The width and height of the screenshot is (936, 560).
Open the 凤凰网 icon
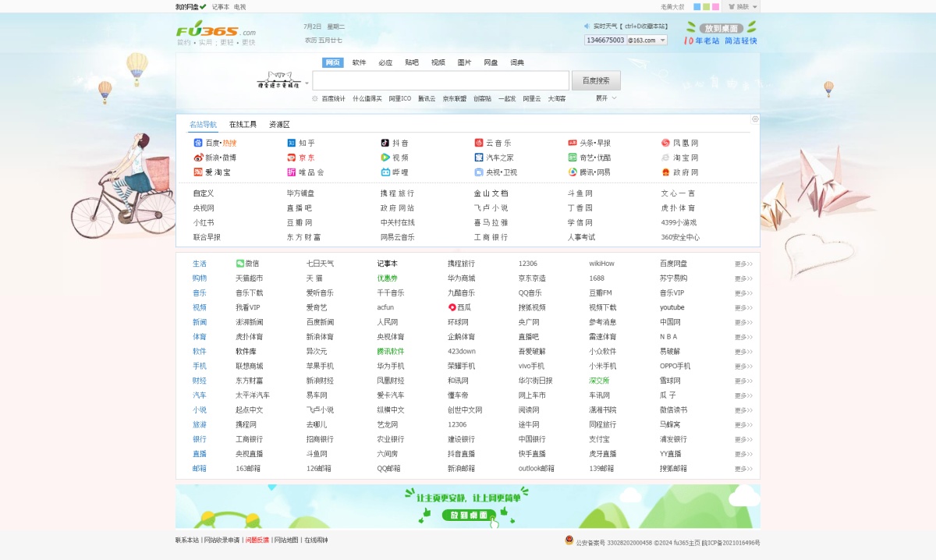coord(666,143)
